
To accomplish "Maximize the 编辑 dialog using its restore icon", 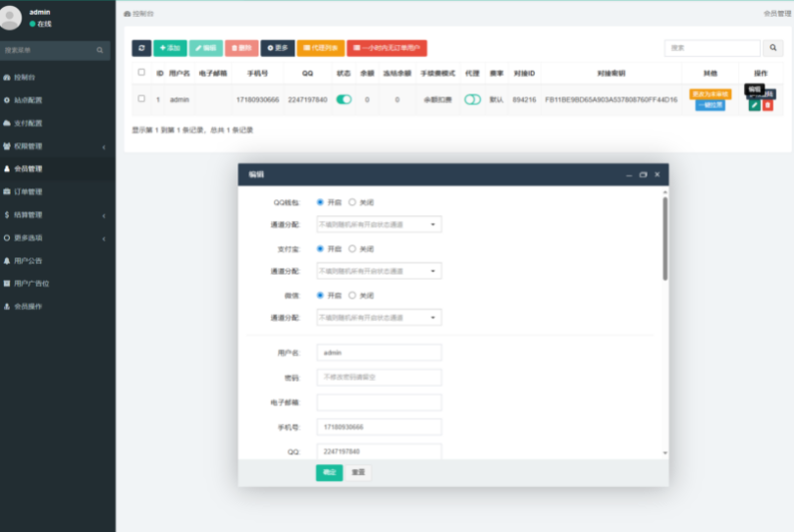I will pyautogui.click(x=643, y=174).
